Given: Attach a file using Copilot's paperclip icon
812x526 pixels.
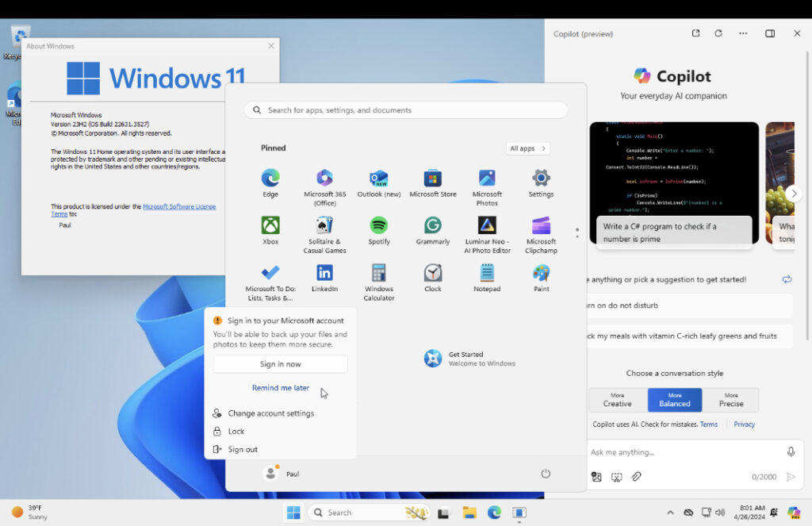Looking at the screenshot, I should click(x=635, y=477).
